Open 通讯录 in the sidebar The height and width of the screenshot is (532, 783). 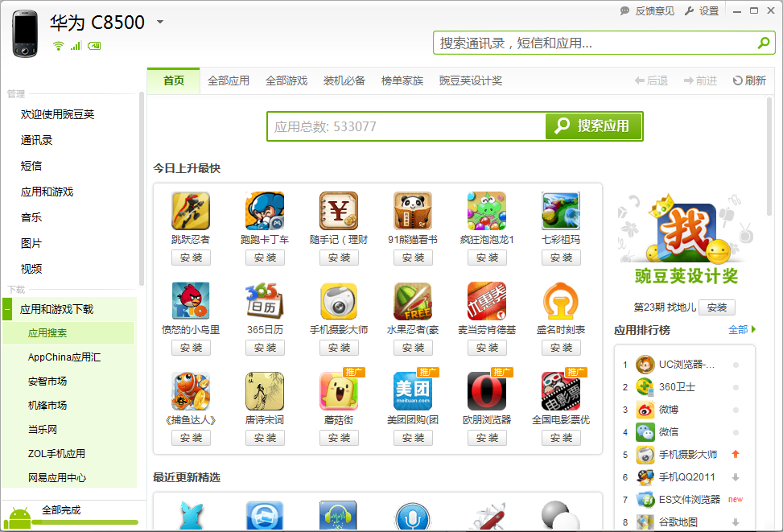[x=36, y=140]
